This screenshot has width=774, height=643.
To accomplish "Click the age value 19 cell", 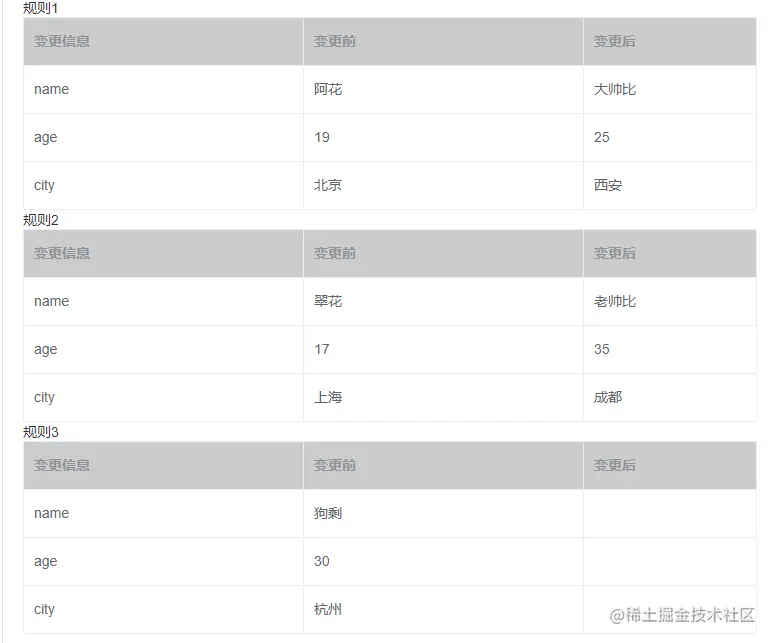I will pyautogui.click(x=322, y=138).
